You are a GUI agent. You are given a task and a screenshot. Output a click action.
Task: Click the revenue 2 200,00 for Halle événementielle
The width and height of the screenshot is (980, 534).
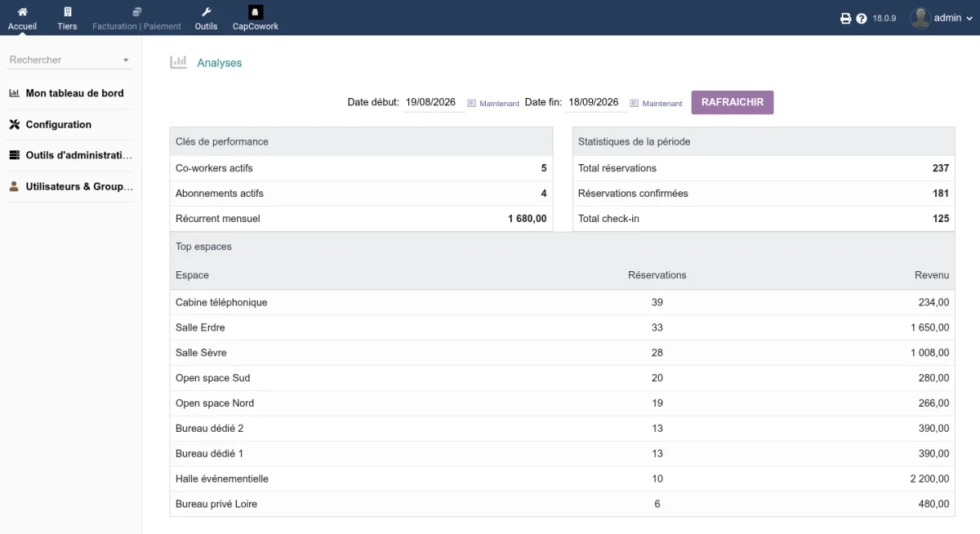(929, 479)
